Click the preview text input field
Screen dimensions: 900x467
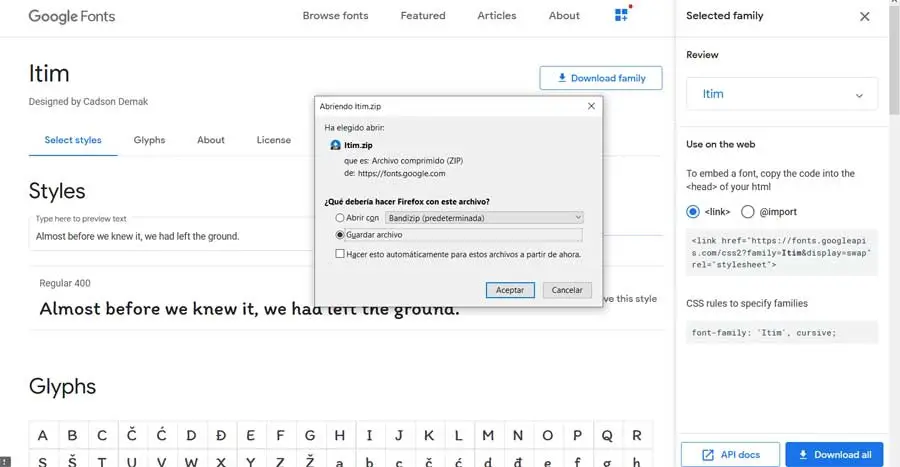click(x=172, y=236)
